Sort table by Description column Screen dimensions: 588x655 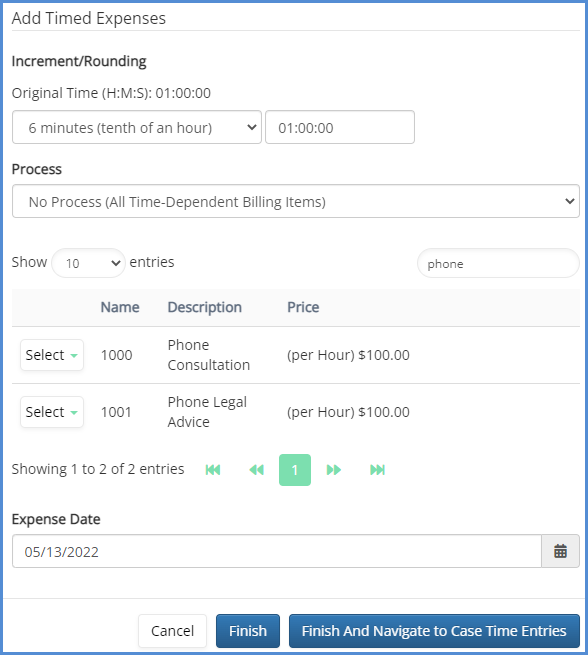[205, 307]
